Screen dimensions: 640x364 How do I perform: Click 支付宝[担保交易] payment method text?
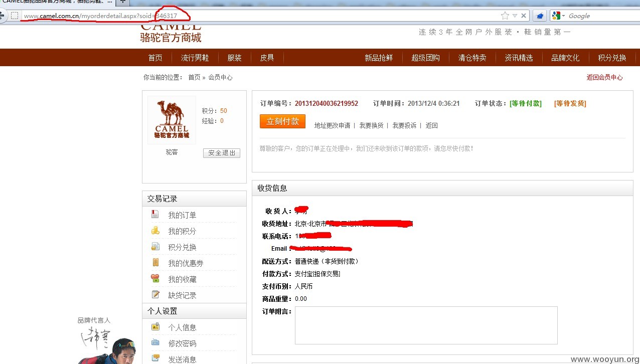(x=317, y=274)
